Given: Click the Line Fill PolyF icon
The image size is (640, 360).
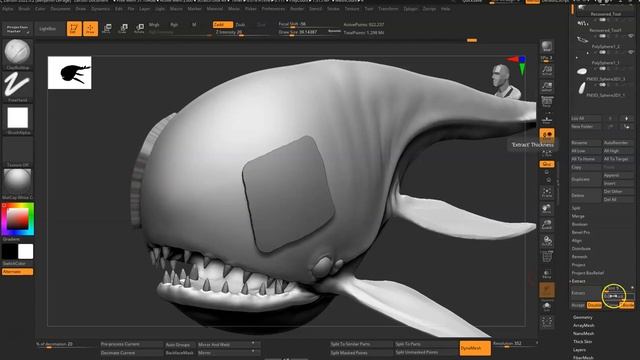Looking at the screenshot, I should 547,257.
